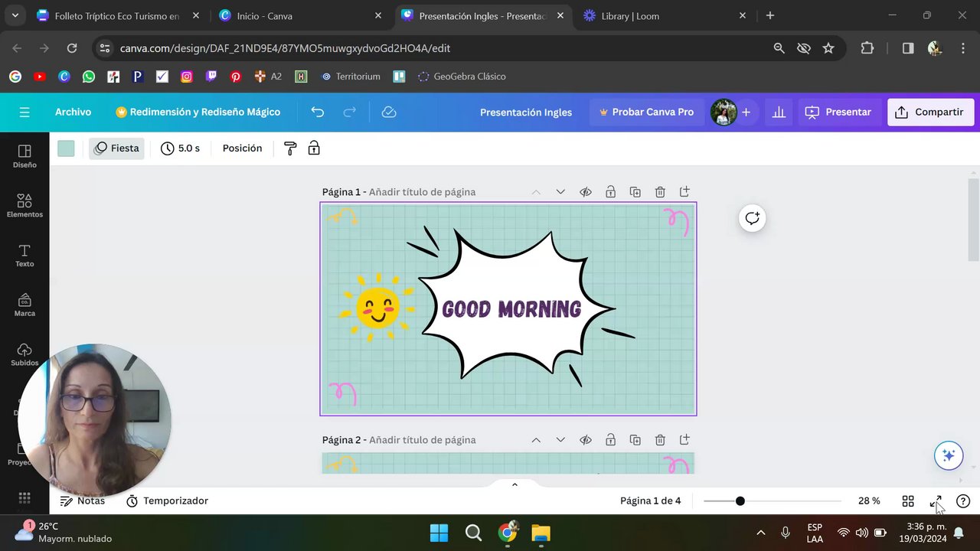The width and height of the screenshot is (980, 551).
Task: Open Redimensión y Rediseño Mágico
Action: [198, 112]
